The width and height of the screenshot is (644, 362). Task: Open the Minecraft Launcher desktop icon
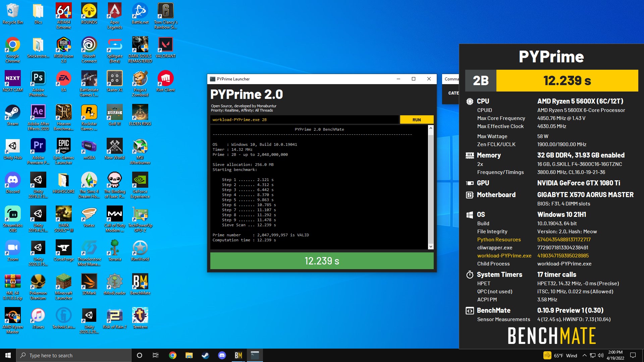coord(64,287)
